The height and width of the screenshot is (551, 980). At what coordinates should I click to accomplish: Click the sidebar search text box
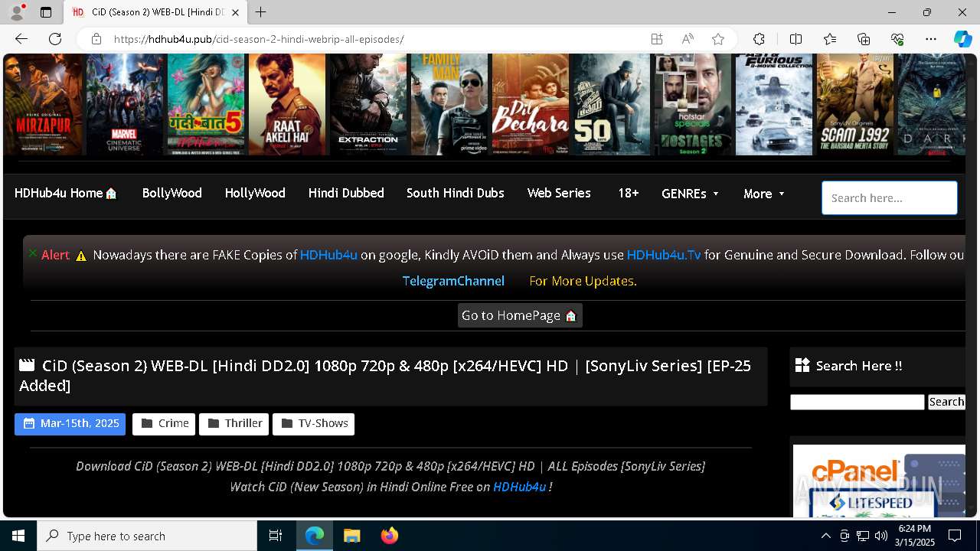point(857,402)
